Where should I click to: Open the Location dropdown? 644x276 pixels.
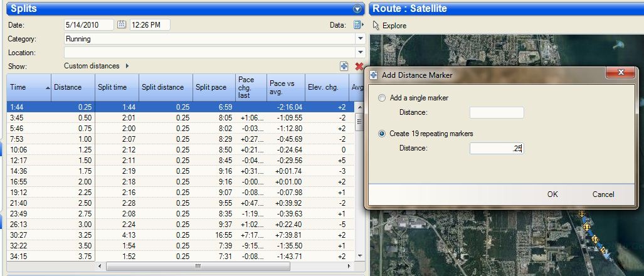[360, 52]
